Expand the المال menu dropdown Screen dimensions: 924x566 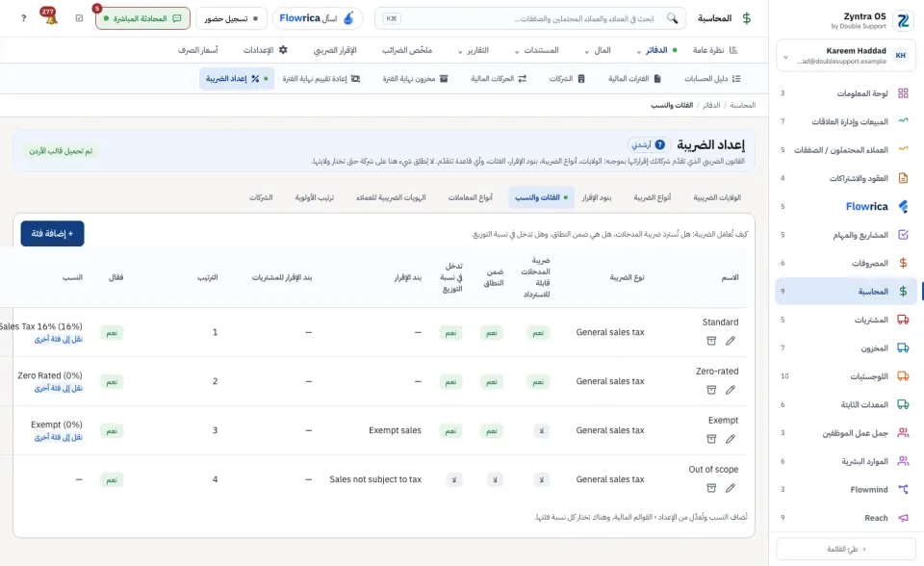[x=598, y=50]
